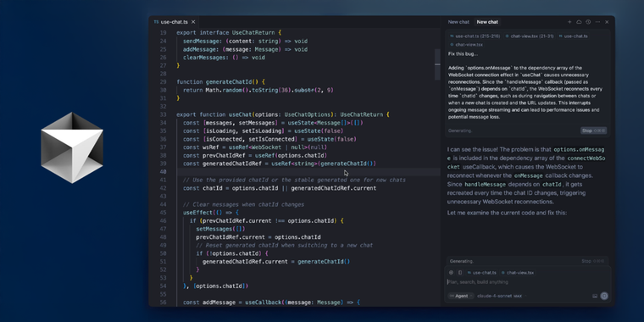
Task: Click "generateChatId" on the function declaration line 29
Action: pyautogui.click(x=228, y=81)
